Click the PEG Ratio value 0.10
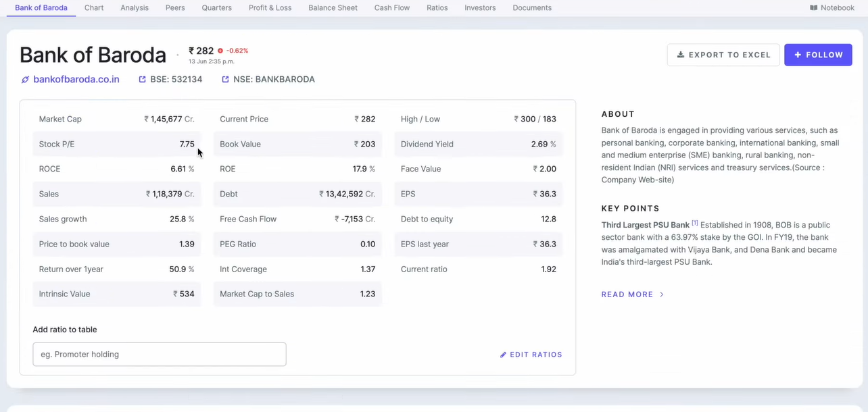The image size is (868, 412). (368, 244)
